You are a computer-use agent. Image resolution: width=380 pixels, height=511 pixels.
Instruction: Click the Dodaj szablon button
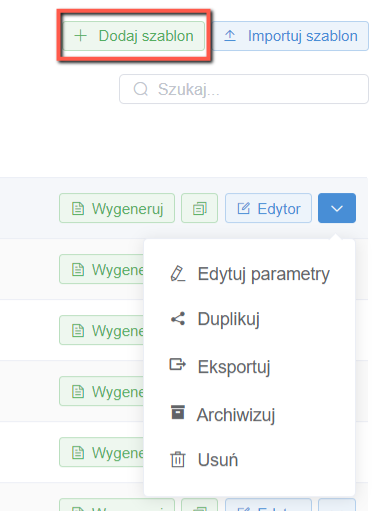tap(134, 36)
